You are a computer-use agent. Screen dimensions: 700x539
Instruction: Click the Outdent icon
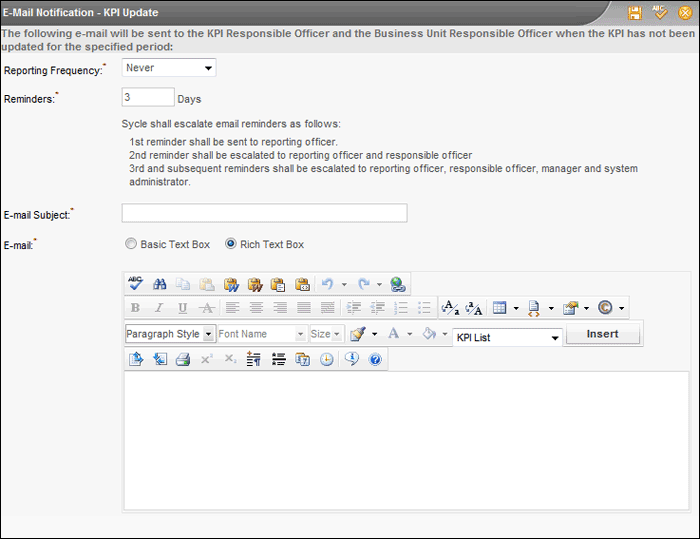coord(378,308)
